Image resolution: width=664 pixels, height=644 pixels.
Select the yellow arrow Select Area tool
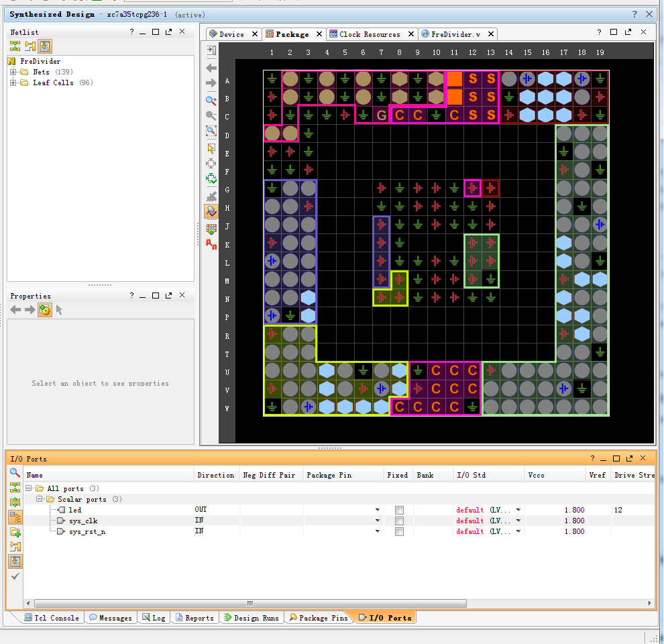pos(211,148)
